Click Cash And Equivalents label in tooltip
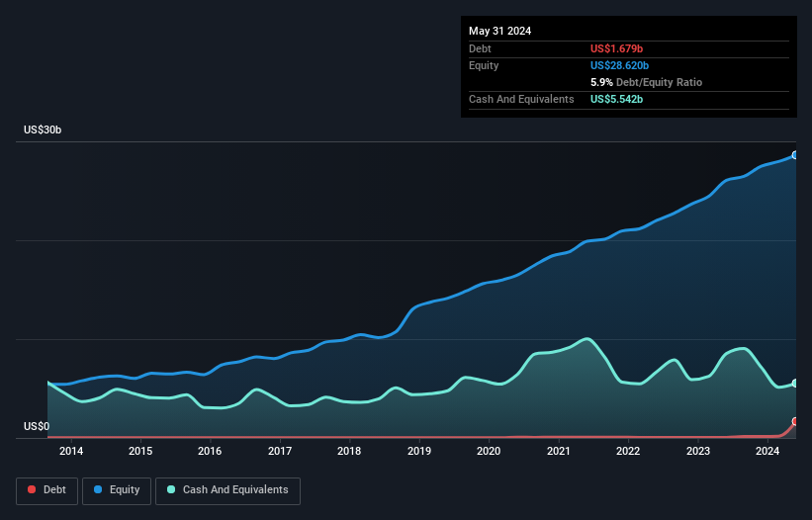 (521, 99)
